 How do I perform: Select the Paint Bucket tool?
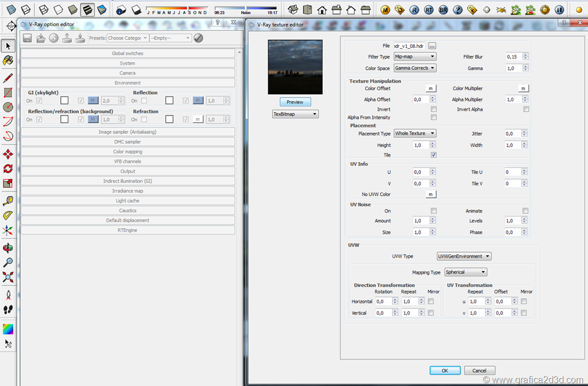point(8,60)
